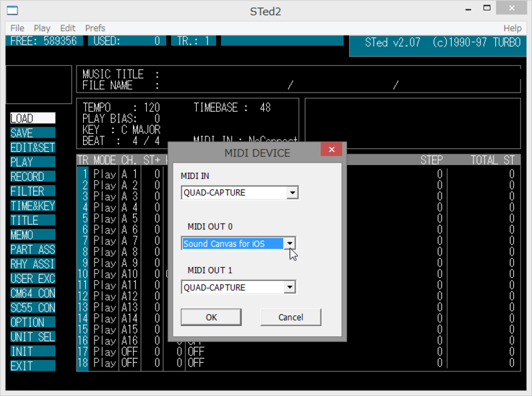Click the TIMEBASE value 48
532x396 pixels.
point(265,108)
